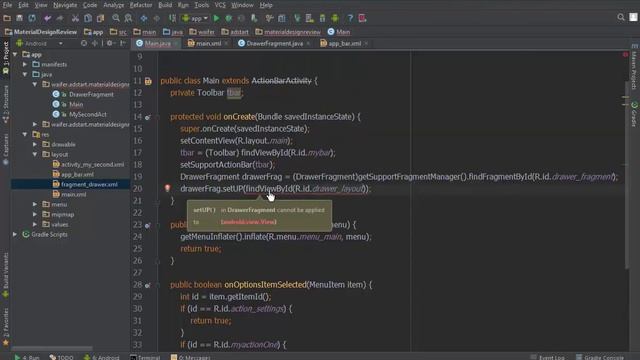This screenshot has height=360, width=640.
Task: Collapse the layout folder
Action: [35, 154]
